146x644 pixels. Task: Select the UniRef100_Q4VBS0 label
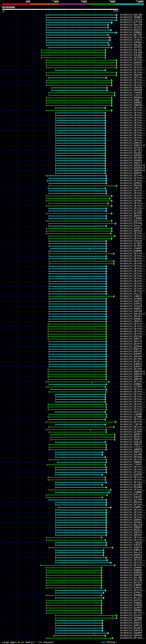[131, 183]
